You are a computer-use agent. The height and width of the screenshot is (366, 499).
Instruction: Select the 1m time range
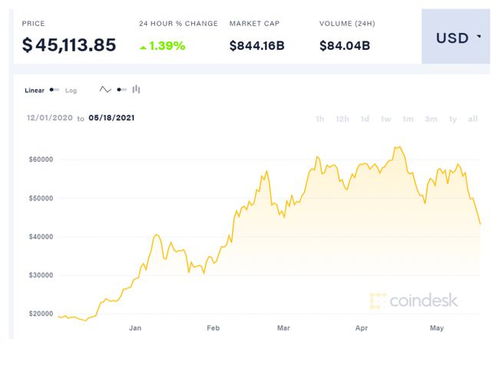(x=408, y=119)
